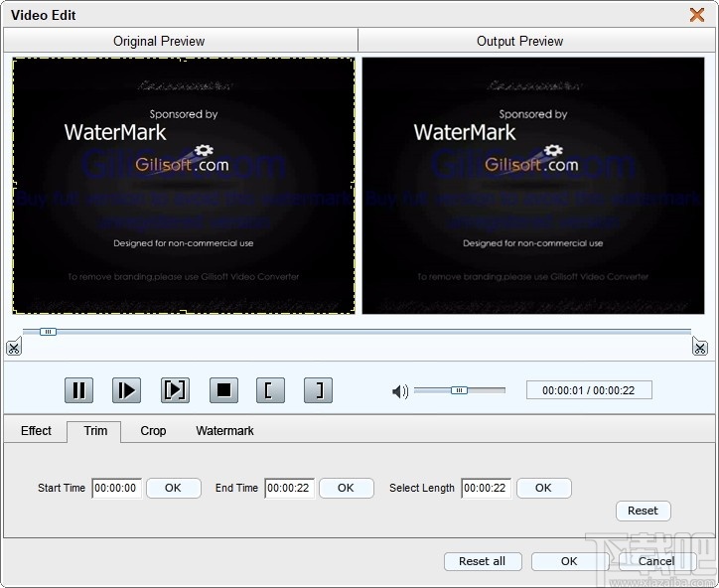Click the left scissors trim marker

[14, 347]
